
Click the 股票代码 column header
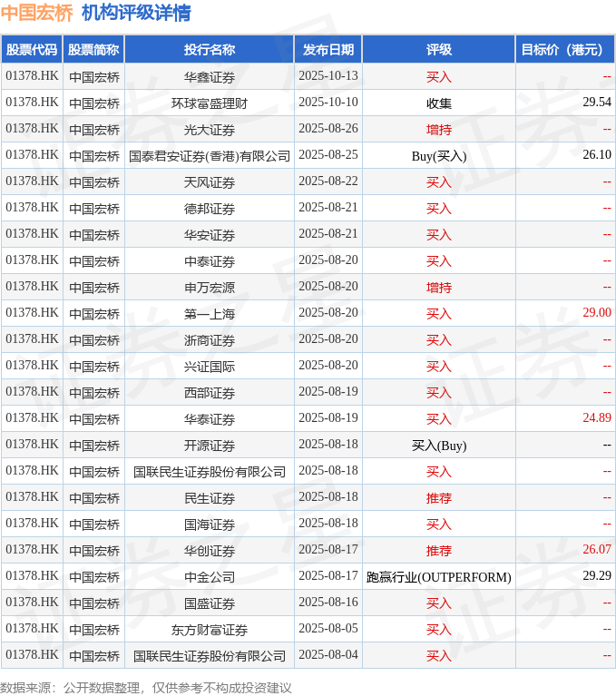tap(32, 50)
